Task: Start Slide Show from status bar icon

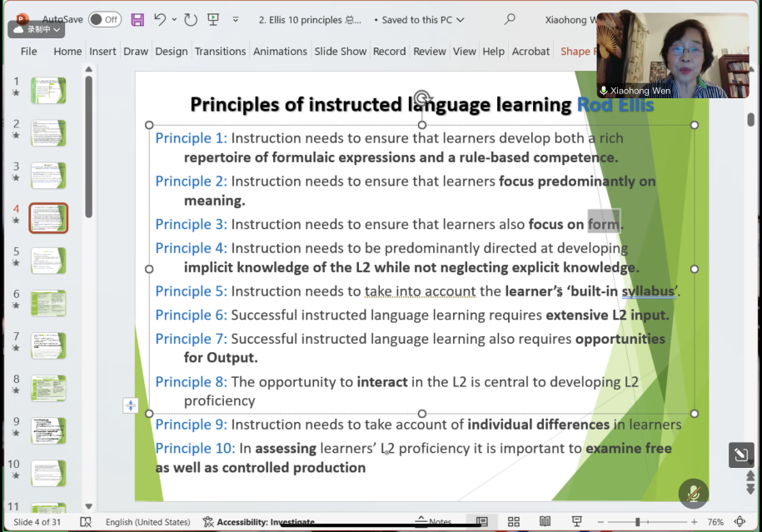Action: point(577,522)
